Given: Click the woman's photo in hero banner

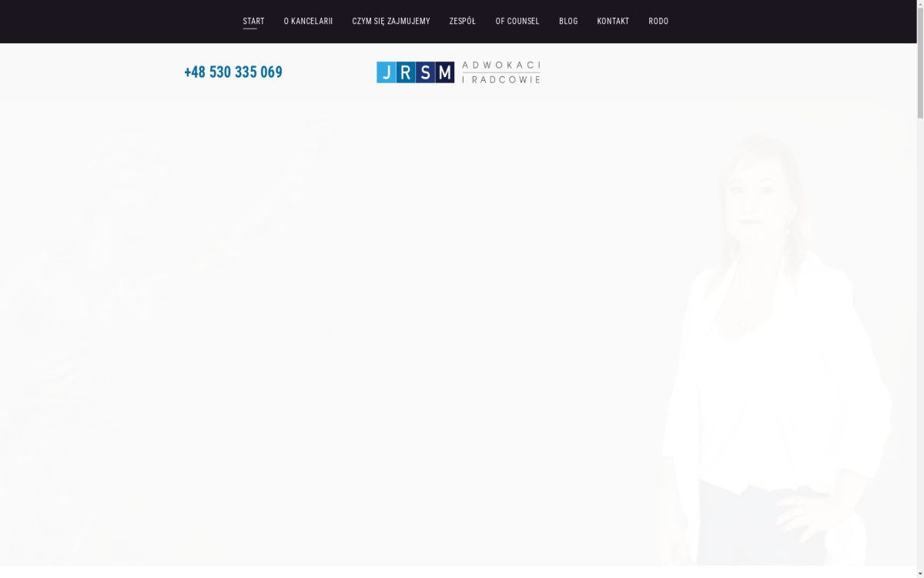Looking at the screenshot, I should click(x=770, y=347).
